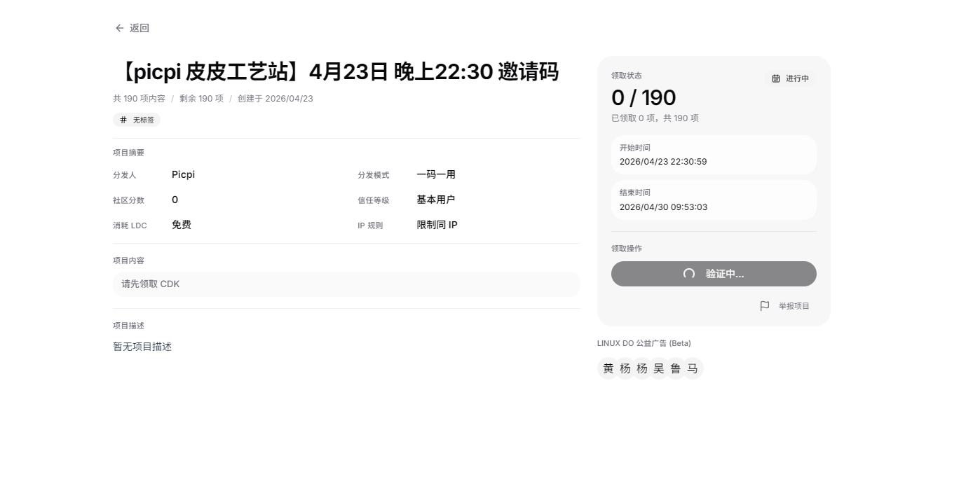
Task: Click the 验证中 claim button
Action: click(714, 274)
